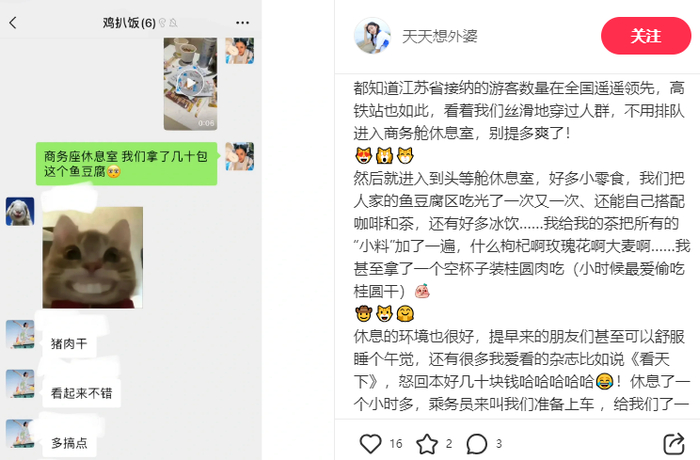The width and height of the screenshot is (700, 460).
Task: Favorite the post with the star icon
Action: coord(427,443)
